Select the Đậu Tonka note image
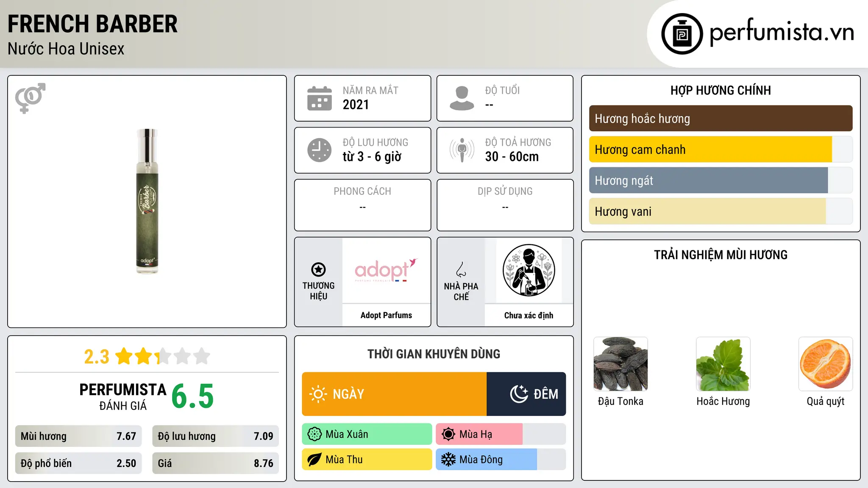Viewport: 868px width, 488px height. click(x=620, y=364)
